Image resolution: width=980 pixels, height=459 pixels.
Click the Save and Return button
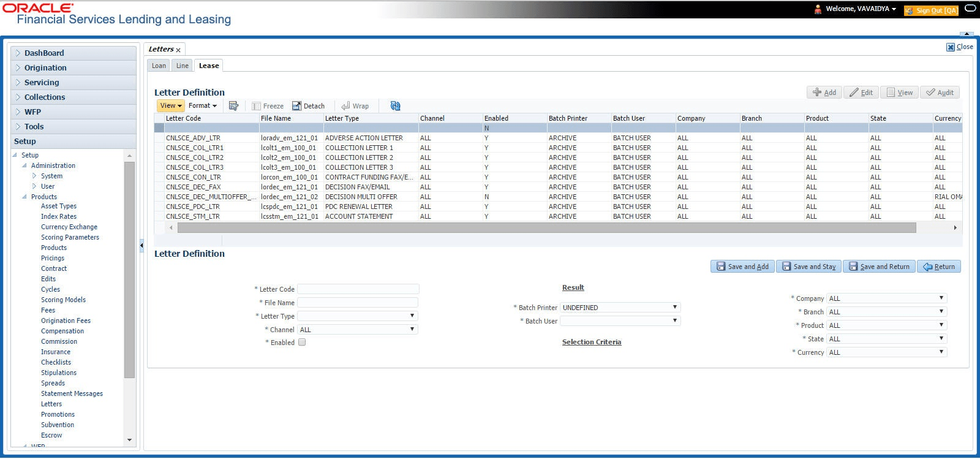coord(879,267)
